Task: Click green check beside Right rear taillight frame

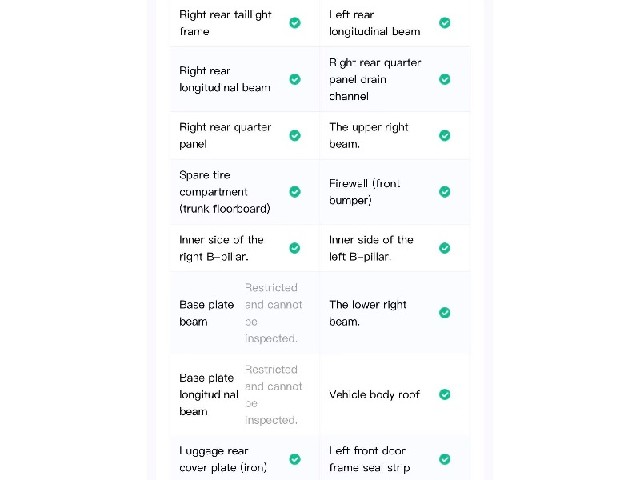Action: click(295, 23)
